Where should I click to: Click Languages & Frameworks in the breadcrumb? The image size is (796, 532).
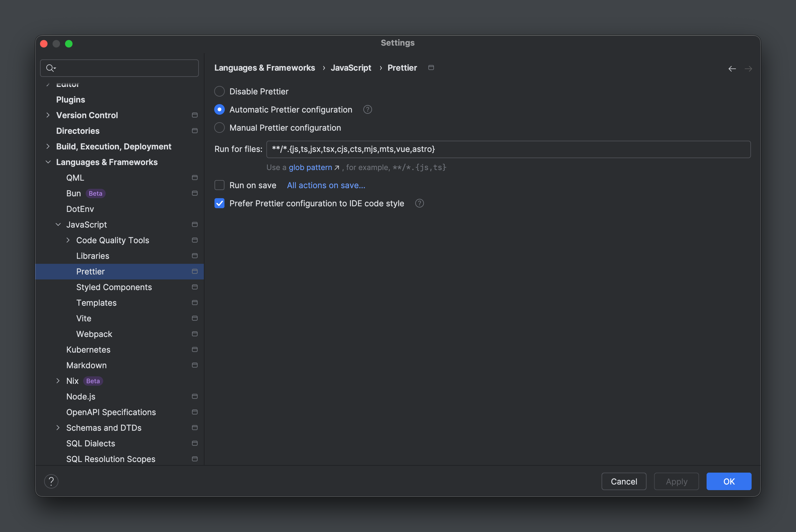pyautogui.click(x=264, y=68)
